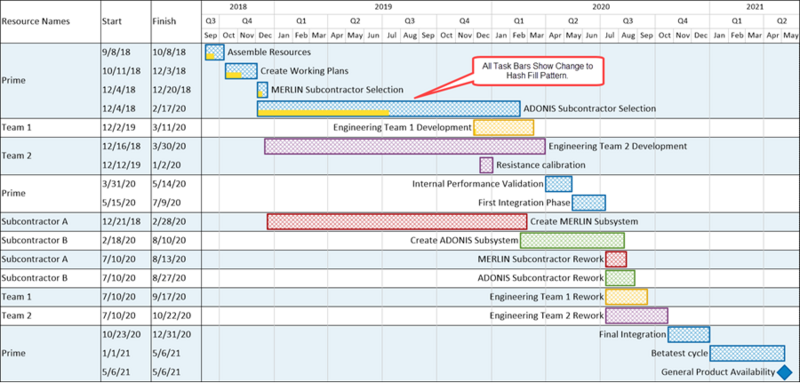The height and width of the screenshot is (383, 800).
Task: Click the Create Working Plans task bar
Action: (241, 71)
